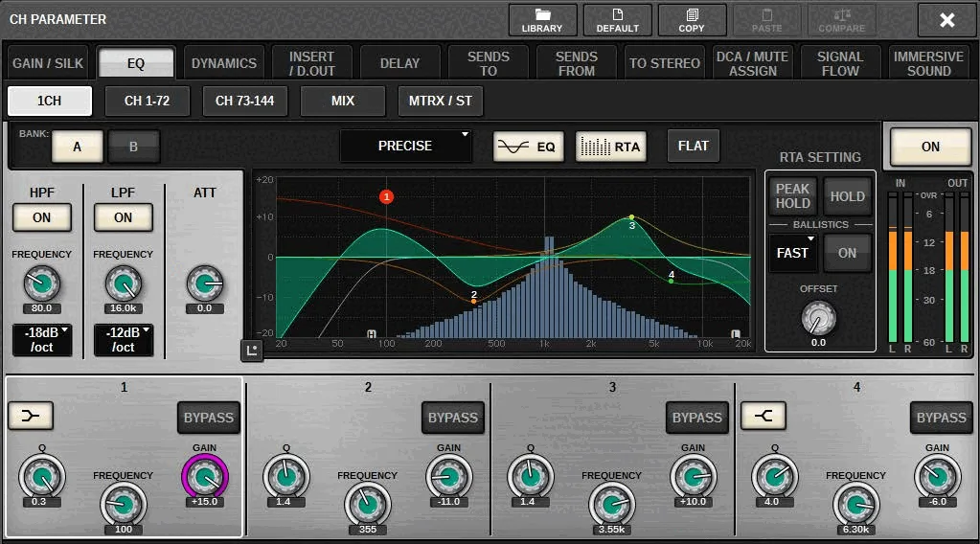The height and width of the screenshot is (544, 980).
Task: Close the CH PARAMETER window
Action: tap(946, 20)
